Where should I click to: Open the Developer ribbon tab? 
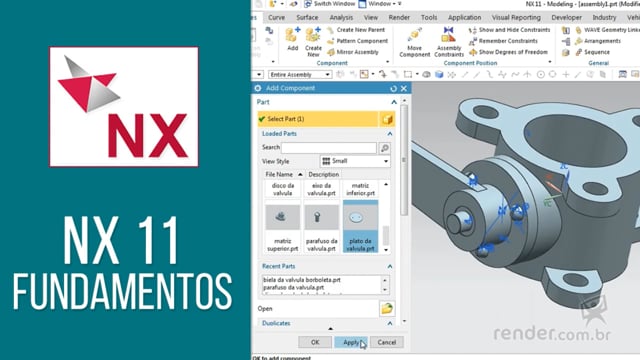pos(566,17)
